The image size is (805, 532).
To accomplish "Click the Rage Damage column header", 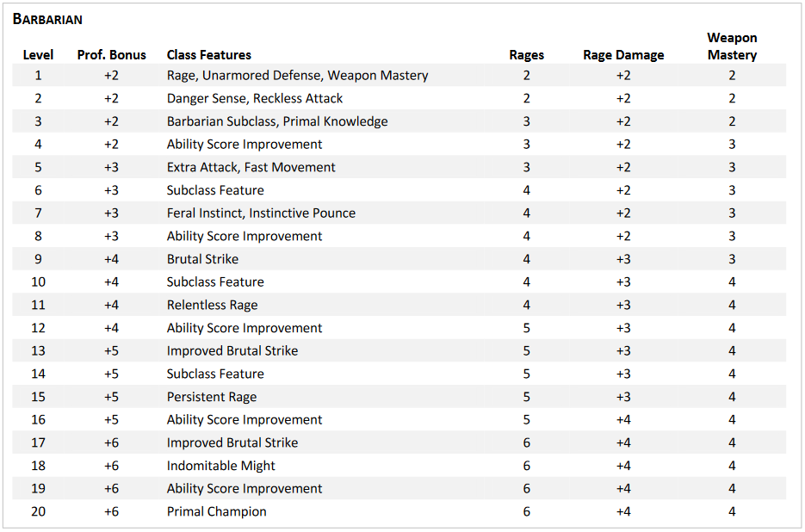I will [x=623, y=55].
